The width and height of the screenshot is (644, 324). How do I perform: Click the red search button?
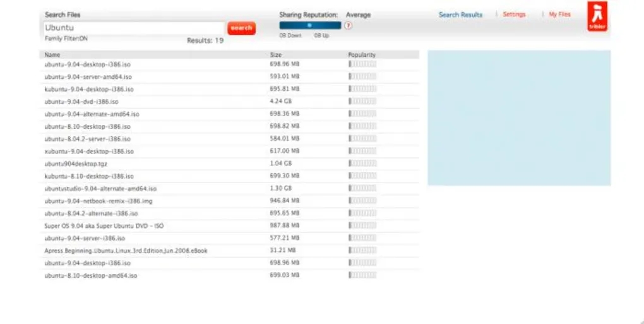(241, 28)
